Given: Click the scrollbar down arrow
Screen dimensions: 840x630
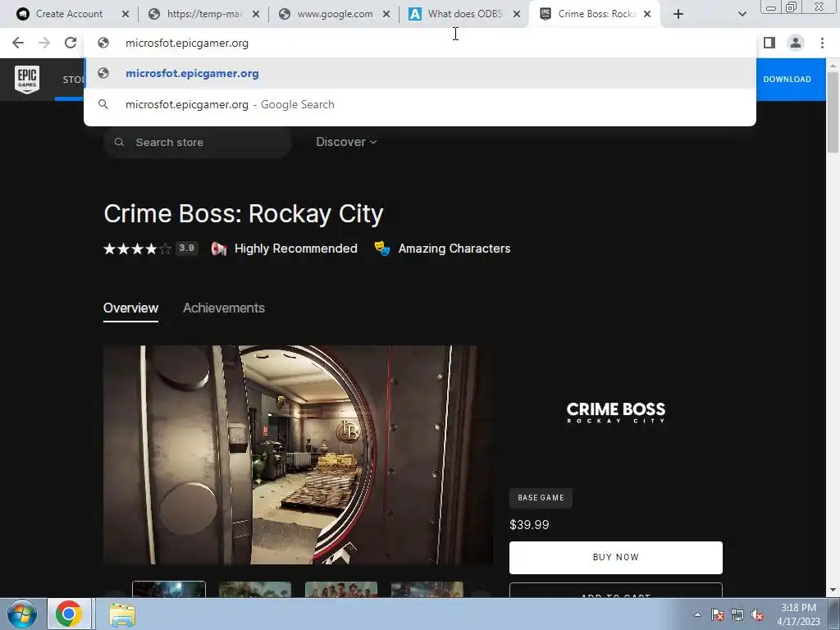Looking at the screenshot, I should (x=833, y=591).
